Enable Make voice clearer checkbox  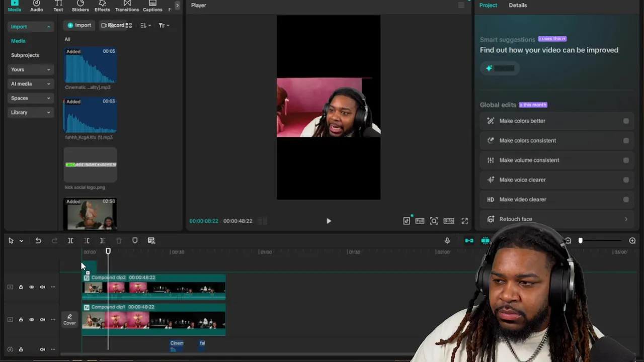pos(626,180)
